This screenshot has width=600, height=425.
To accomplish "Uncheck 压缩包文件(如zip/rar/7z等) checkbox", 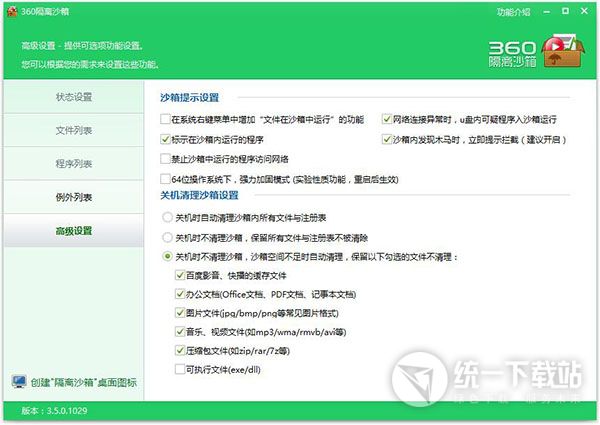I will click(179, 350).
